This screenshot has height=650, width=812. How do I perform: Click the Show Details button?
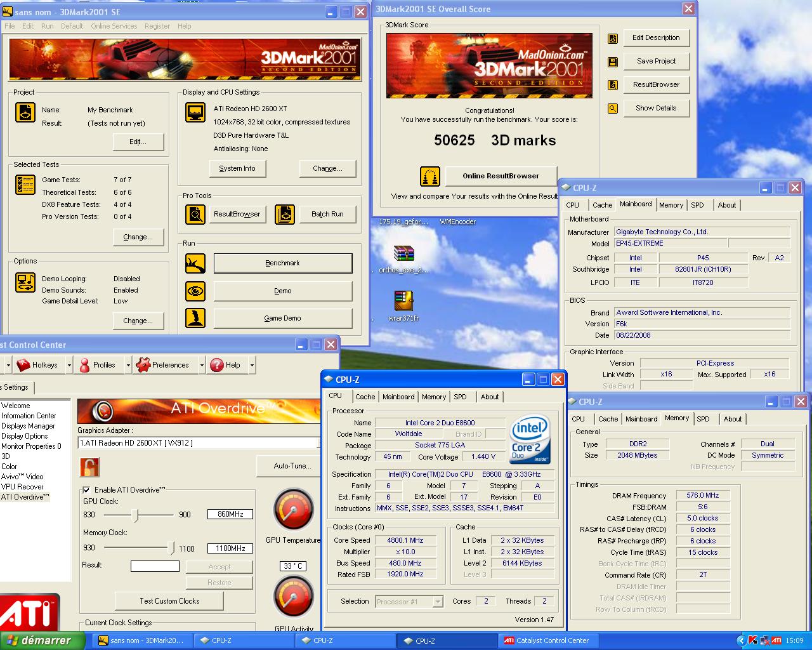click(656, 108)
